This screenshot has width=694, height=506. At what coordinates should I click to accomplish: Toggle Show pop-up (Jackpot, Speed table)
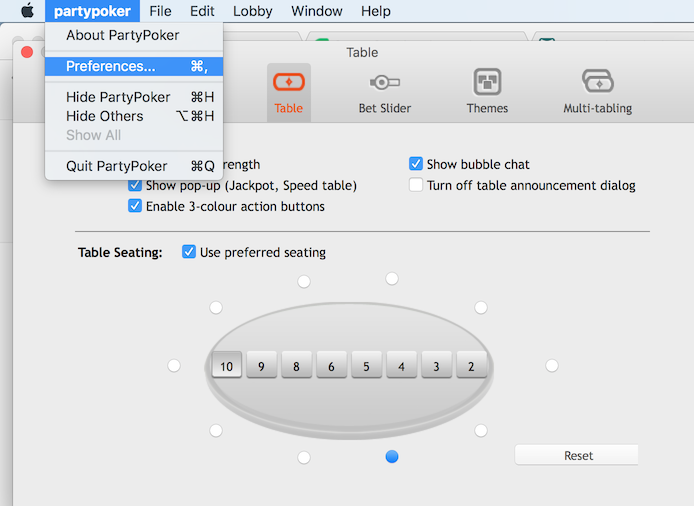135,185
